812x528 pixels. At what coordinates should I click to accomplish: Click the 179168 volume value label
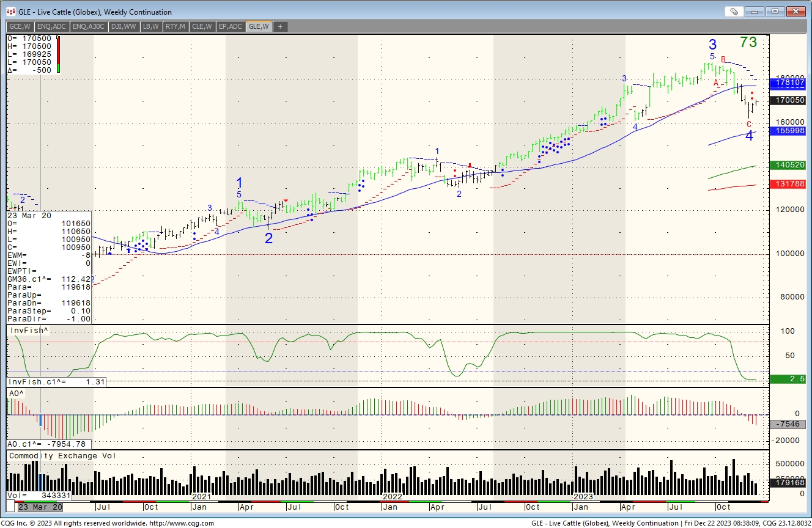(789, 482)
